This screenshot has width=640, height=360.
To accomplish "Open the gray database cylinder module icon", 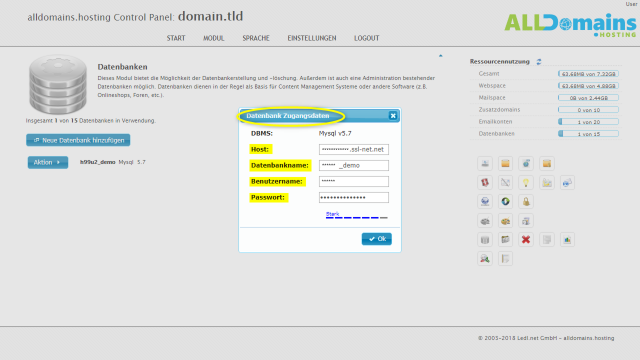I will (x=485, y=240).
